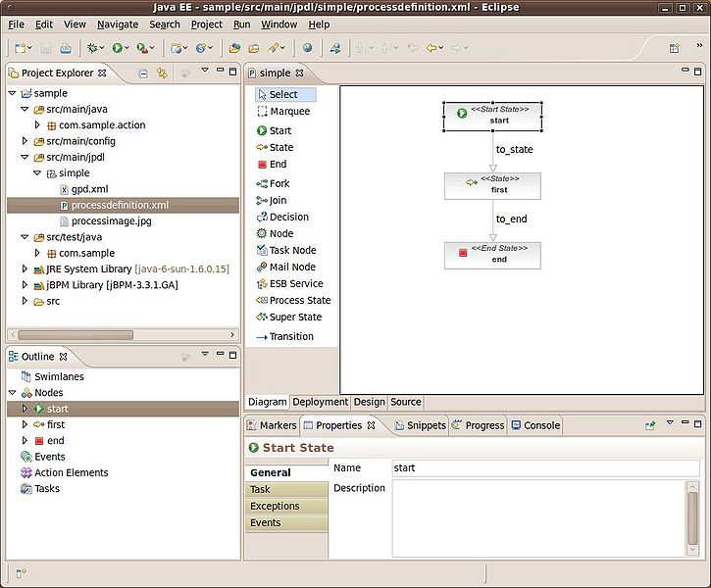Open the Project menu
The image size is (711, 588).
(206, 24)
